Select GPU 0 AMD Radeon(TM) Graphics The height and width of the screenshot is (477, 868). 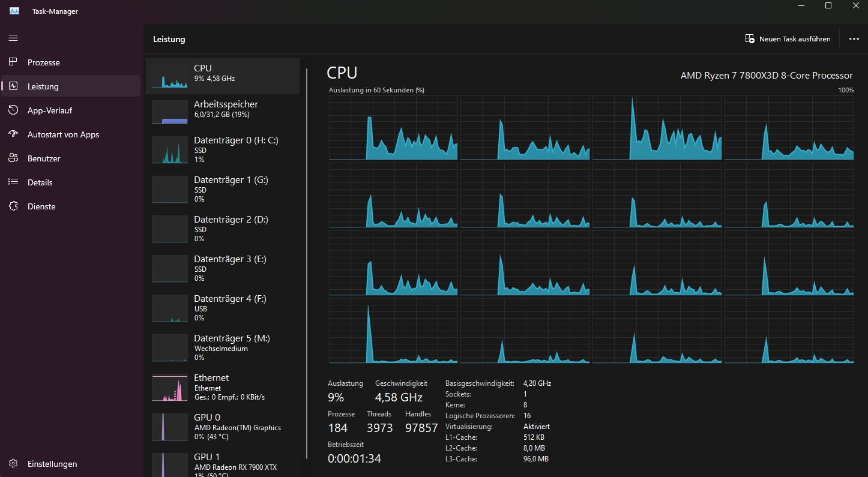tap(223, 427)
